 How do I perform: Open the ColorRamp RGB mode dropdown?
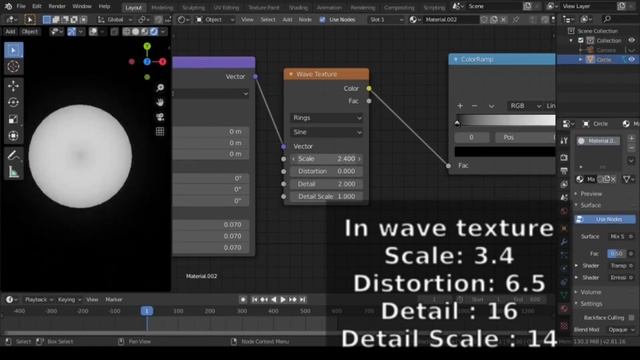(525, 106)
